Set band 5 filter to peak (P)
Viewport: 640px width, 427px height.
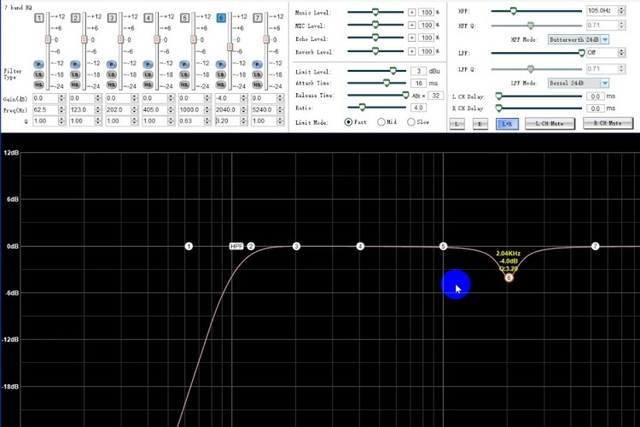coord(184,64)
